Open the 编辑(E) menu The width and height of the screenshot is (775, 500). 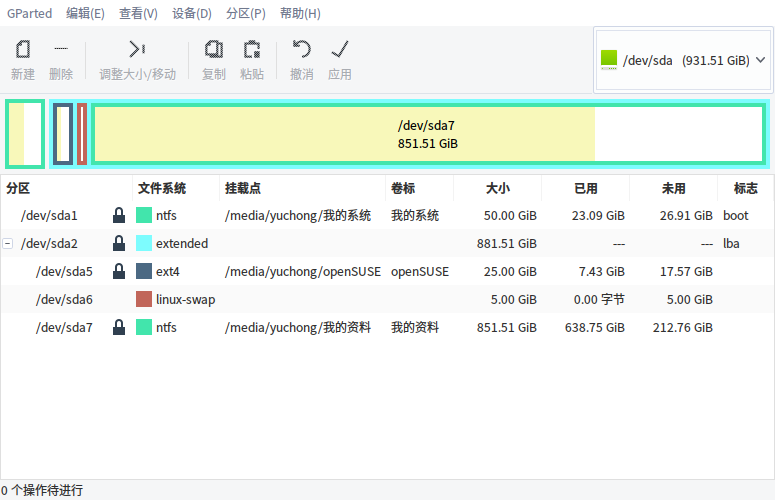[x=86, y=13]
